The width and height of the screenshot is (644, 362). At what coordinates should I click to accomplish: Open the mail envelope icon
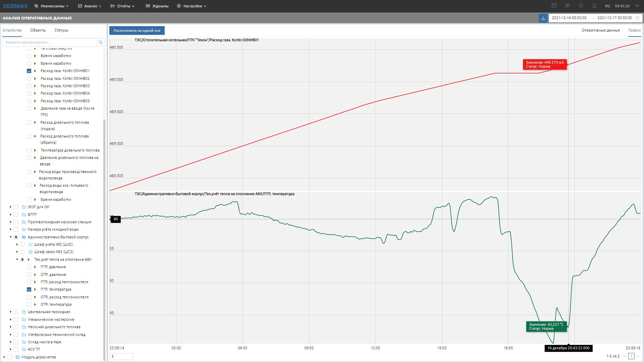(554, 6)
